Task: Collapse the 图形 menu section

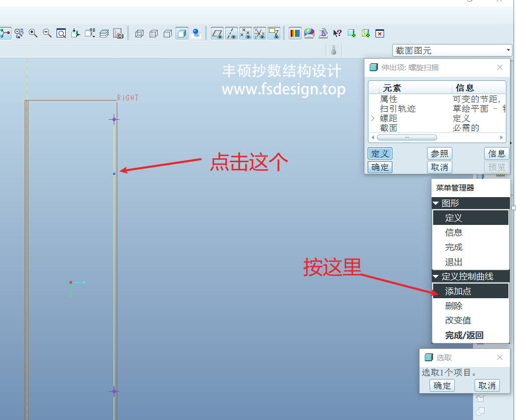Action: point(436,203)
